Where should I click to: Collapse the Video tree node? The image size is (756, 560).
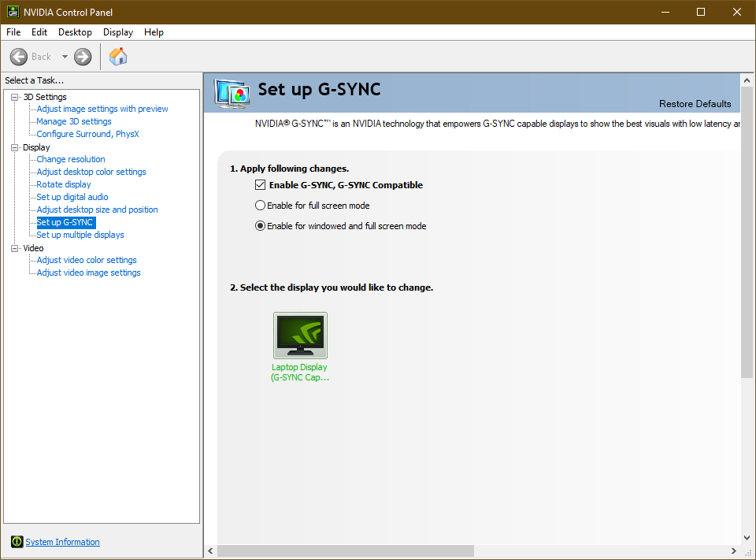point(14,248)
